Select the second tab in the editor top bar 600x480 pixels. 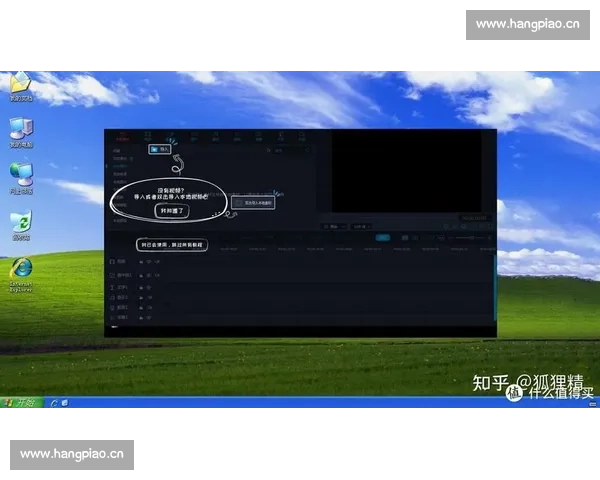pos(146,135)
